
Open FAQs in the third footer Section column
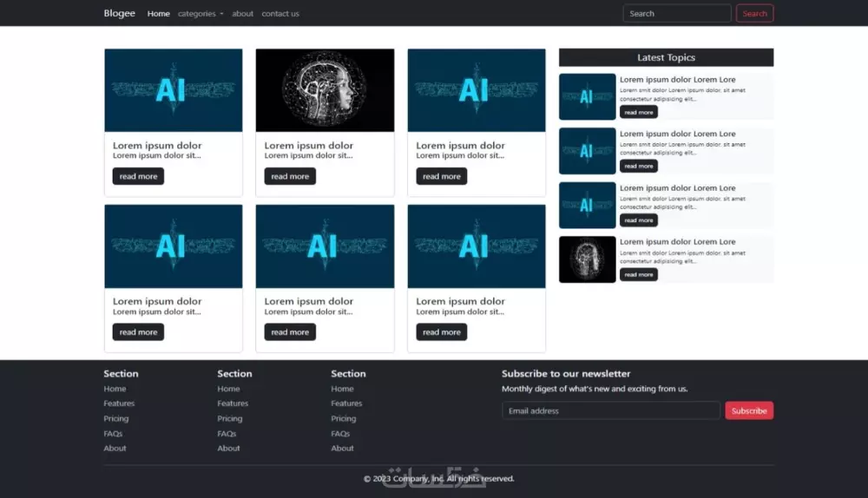[340, 433]
